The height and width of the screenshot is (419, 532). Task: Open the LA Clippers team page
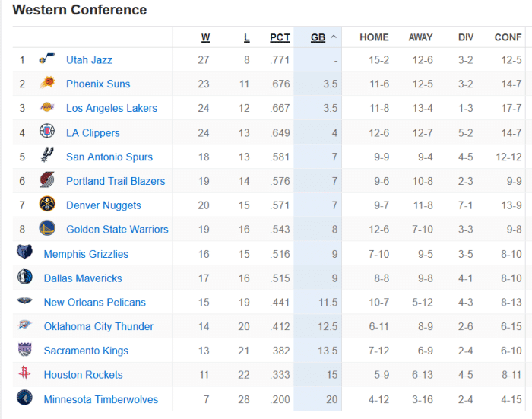point(93,132)
